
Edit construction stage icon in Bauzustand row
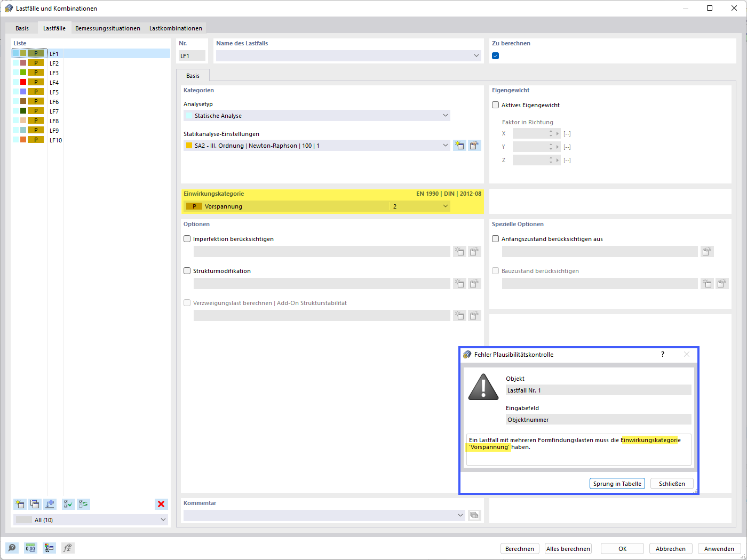(722, 283)
